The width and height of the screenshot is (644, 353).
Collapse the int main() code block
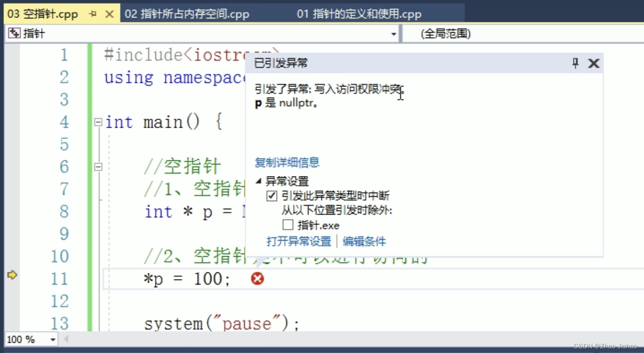pos(98,122)
